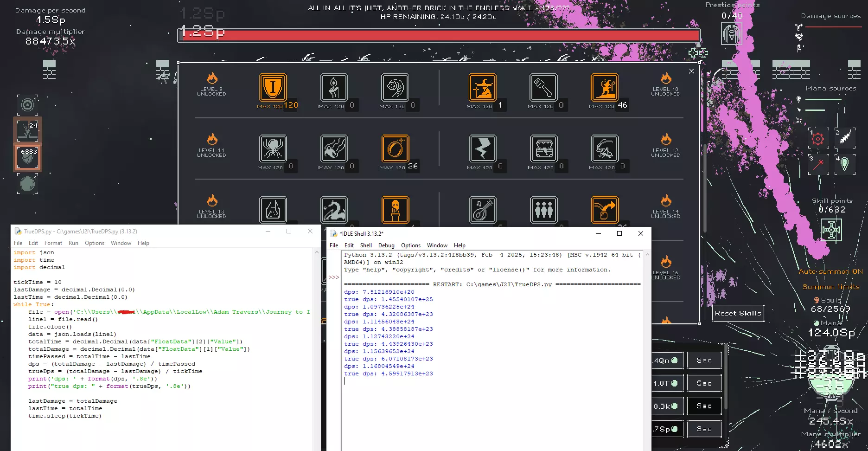Viewport: 868px width, 451px height.
Task: Choose the lute music skill icon
Action: (482, 210)
